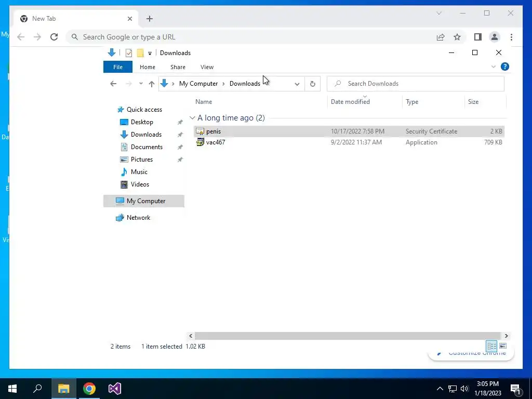Select Music in the navigation pane
This screenshot has height=399, width=532.
pos(139,171)
